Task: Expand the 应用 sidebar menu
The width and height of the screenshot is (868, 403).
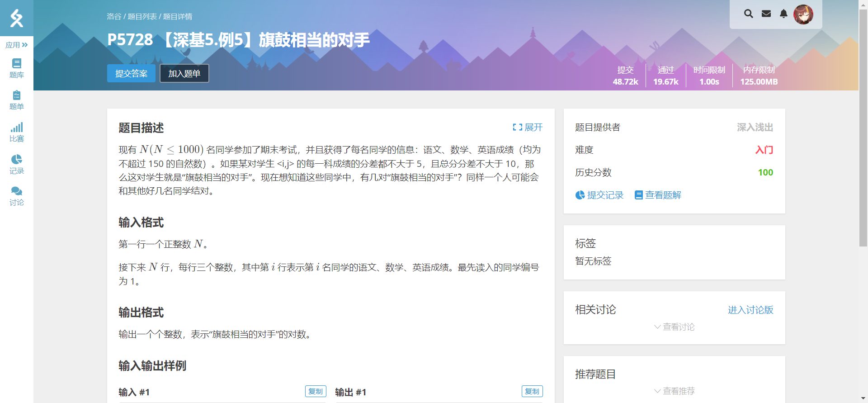Action: pyautogui.click(x=17, y=45)
